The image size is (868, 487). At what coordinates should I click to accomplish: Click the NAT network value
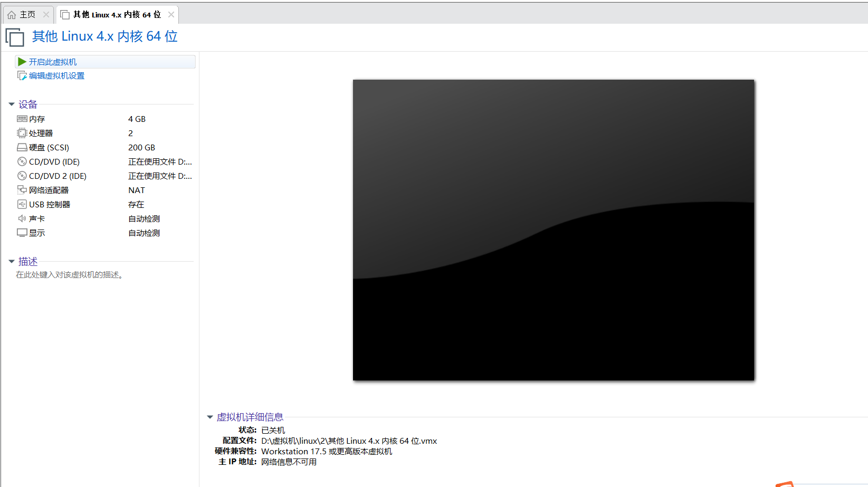pos(136,190)
